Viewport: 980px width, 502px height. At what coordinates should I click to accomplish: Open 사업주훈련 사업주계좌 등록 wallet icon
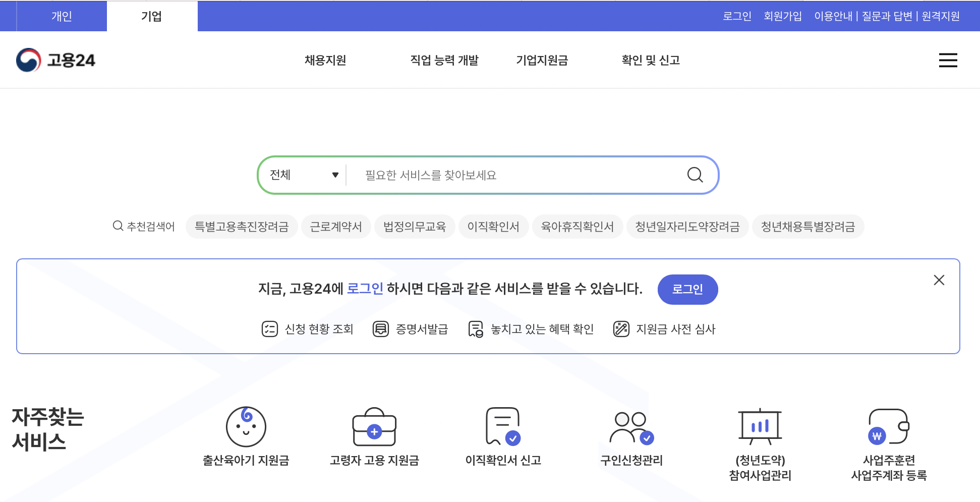[889, 429]
